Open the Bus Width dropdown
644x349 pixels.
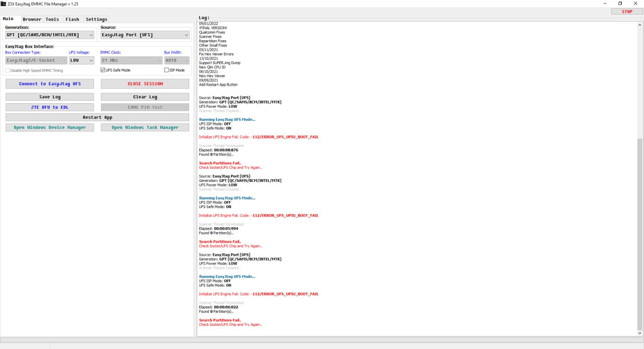(177, 60)
